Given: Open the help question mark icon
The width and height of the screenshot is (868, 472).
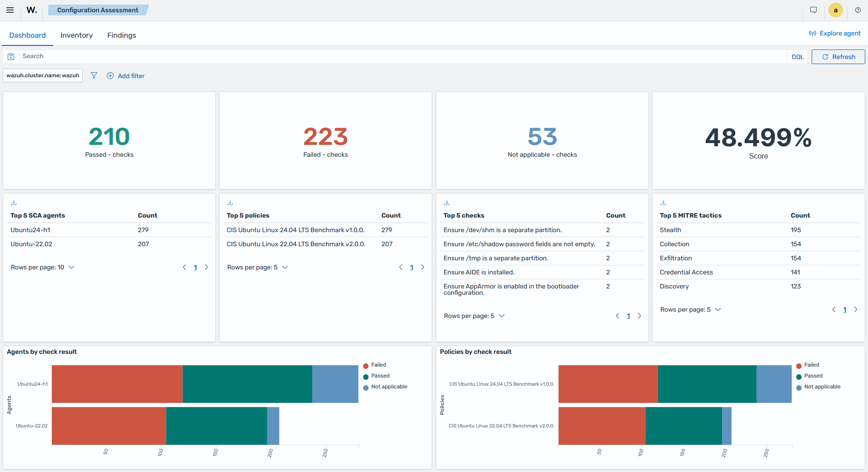Looking at the screenshot, I should [x=858, y=10].
